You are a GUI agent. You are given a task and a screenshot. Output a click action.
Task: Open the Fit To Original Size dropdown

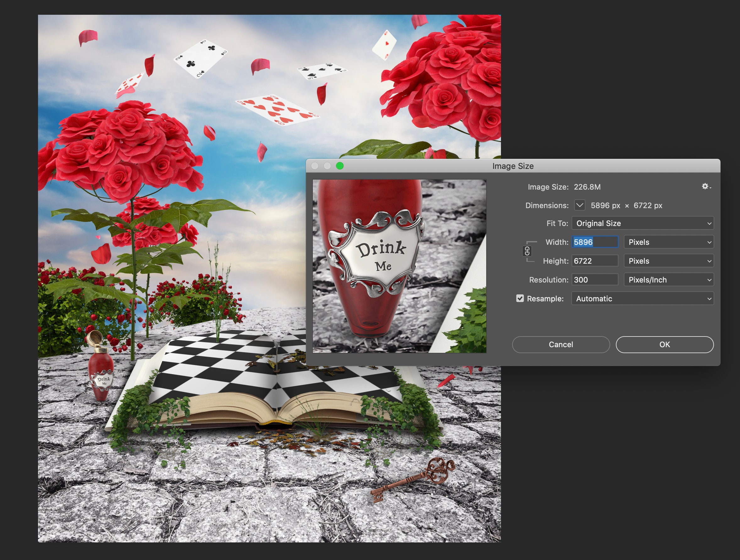[x=643, y=223]
